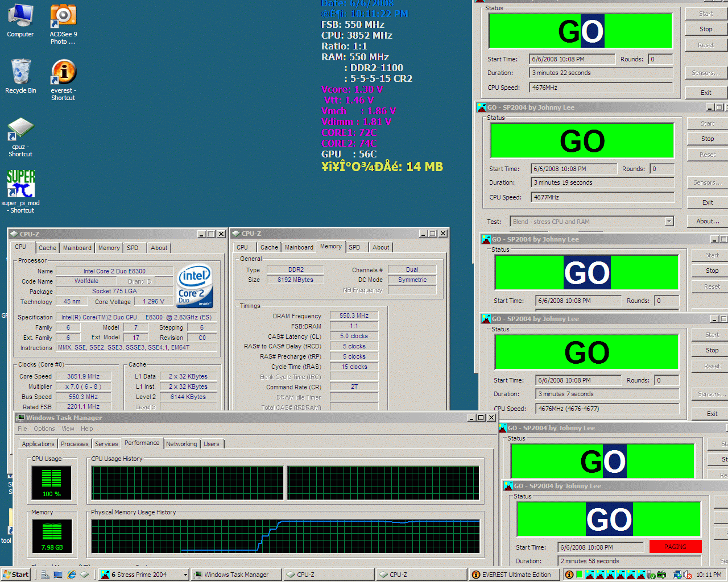This screenshot has height=582, width=728.
Task: Click the DRAM Frequency value 550.3 MHz
Action: (354, 315)
